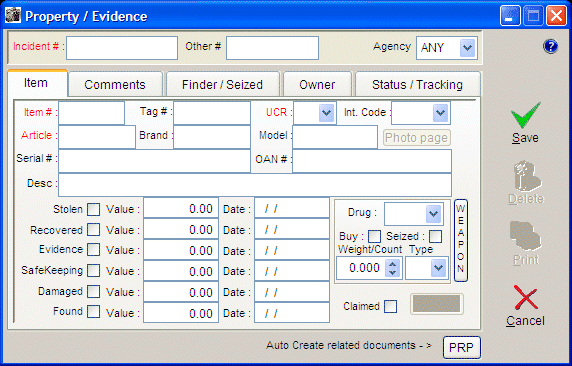Click the Recovered Date field
The width and height of the screenshot is (572, 366).
(292, 229)
